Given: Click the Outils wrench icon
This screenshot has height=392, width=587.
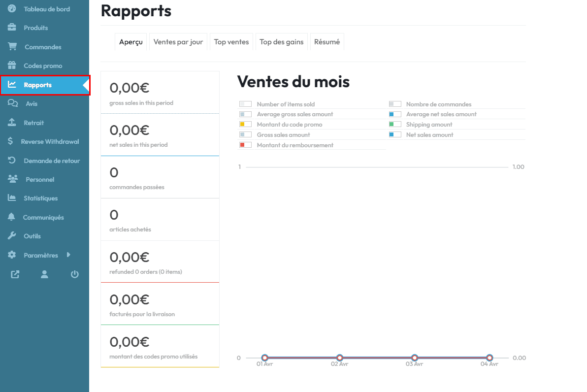Looking at the screenshot, I should click(12, 235).
